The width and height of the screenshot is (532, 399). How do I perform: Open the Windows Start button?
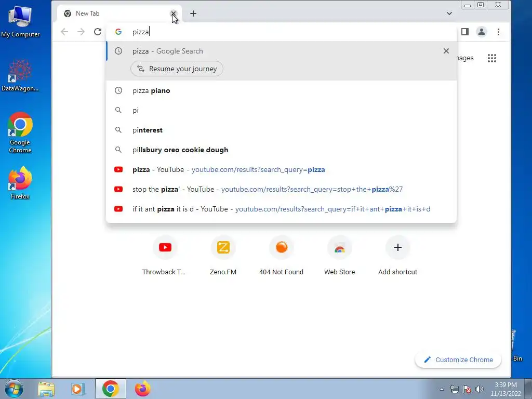pos(14,389)
